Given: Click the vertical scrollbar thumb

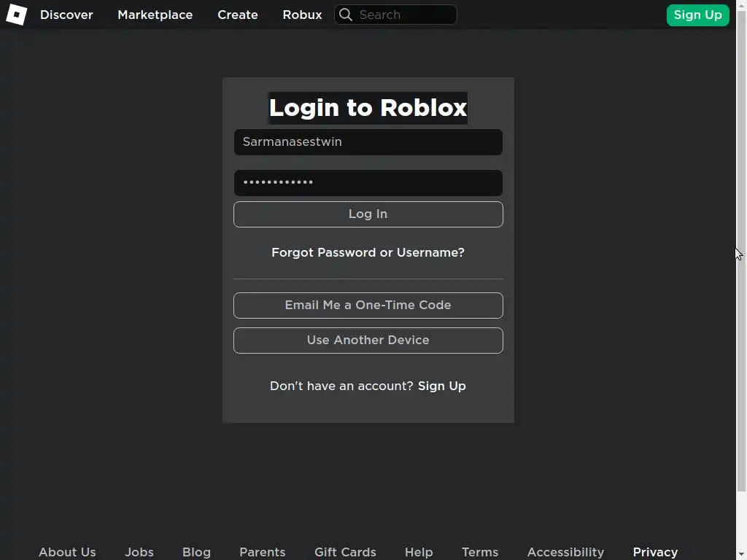Looking at the screenshot, I should 741,251.
